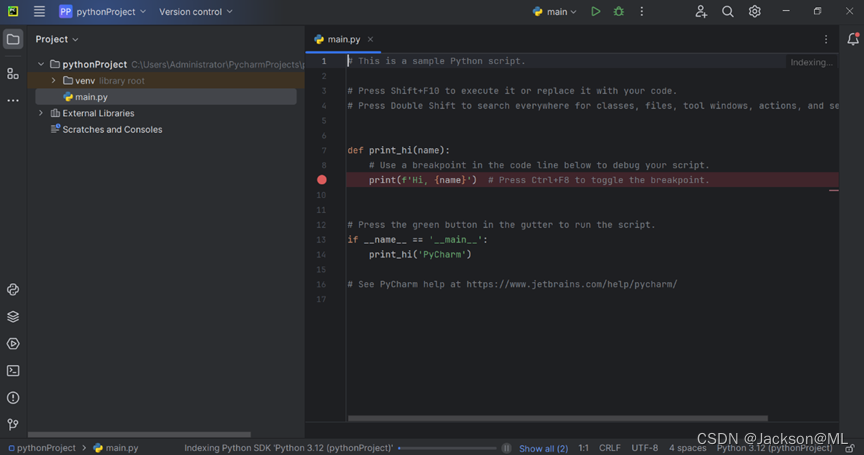This screenshot has height=455, width=864.
Task: Toggle the Project tool window folder icon
Action: pos(13,39)
